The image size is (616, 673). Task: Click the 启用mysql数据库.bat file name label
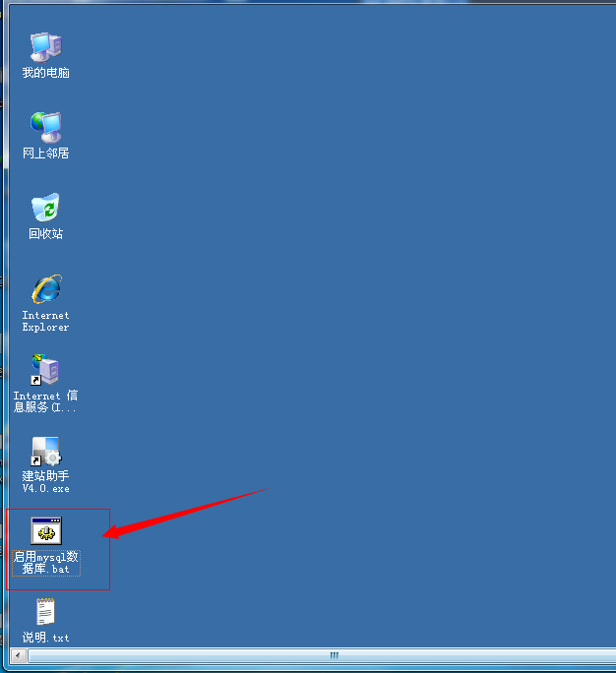[x=46, y=563]
